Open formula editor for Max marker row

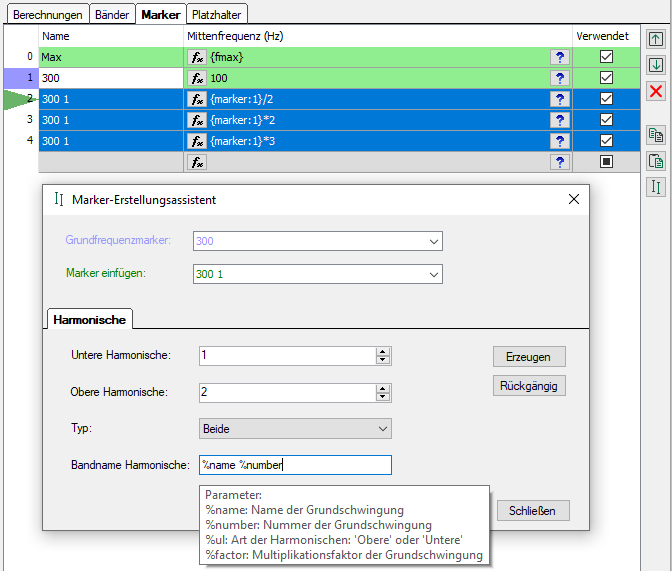click(197, 57)
